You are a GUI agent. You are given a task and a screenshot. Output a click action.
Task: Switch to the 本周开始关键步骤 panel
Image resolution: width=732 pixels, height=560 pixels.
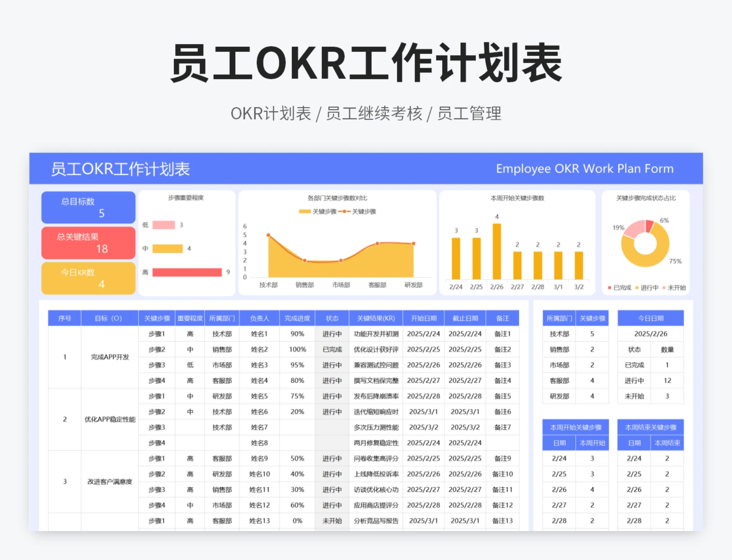[x=576, y=427]
